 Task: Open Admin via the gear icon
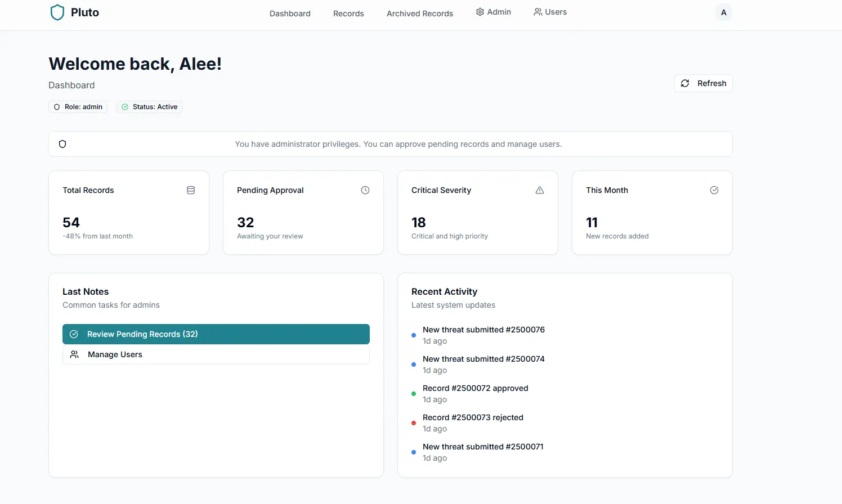480,11
